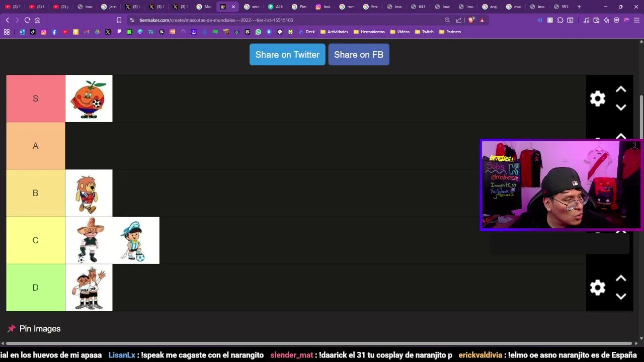The height and width of the screenshot is (362, 644).
Task: Switch to the Instagram tab
Action: tap(323, 7)
